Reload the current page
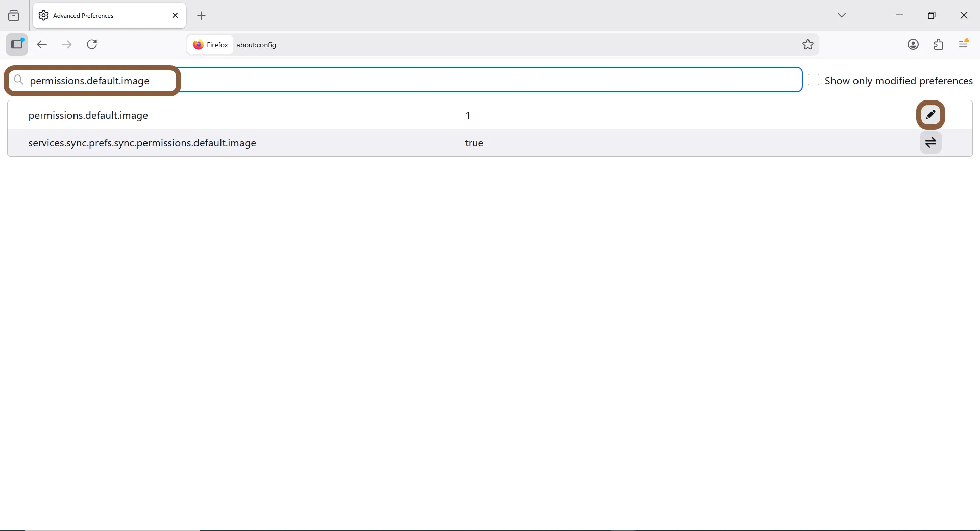The width and height of the screenshot is (980, 531). pos(93,45)
